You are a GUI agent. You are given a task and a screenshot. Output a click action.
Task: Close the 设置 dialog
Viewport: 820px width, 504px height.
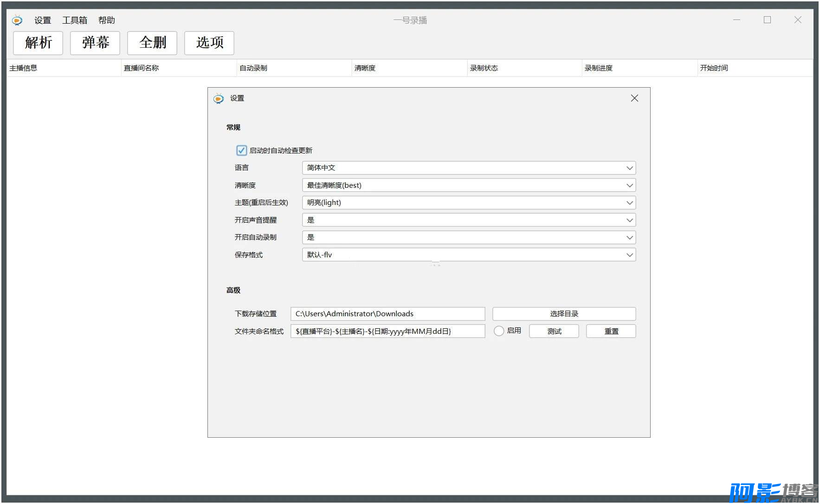coord(634,98)
